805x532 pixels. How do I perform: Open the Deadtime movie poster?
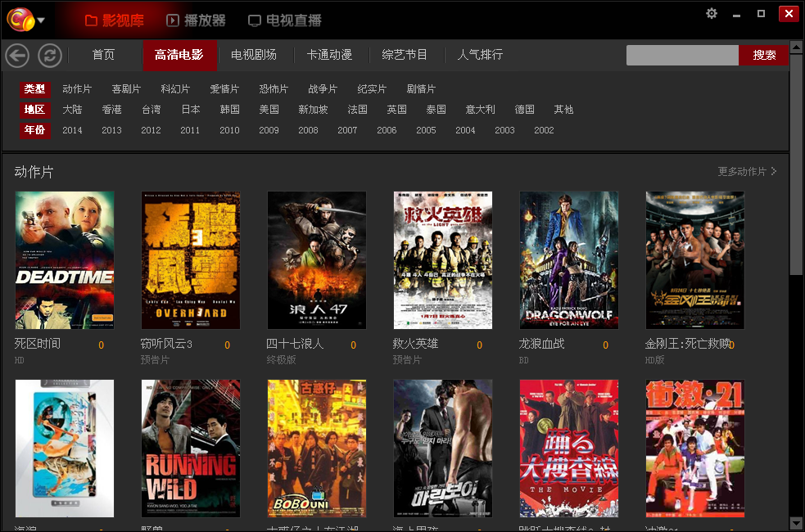(65, 260)
